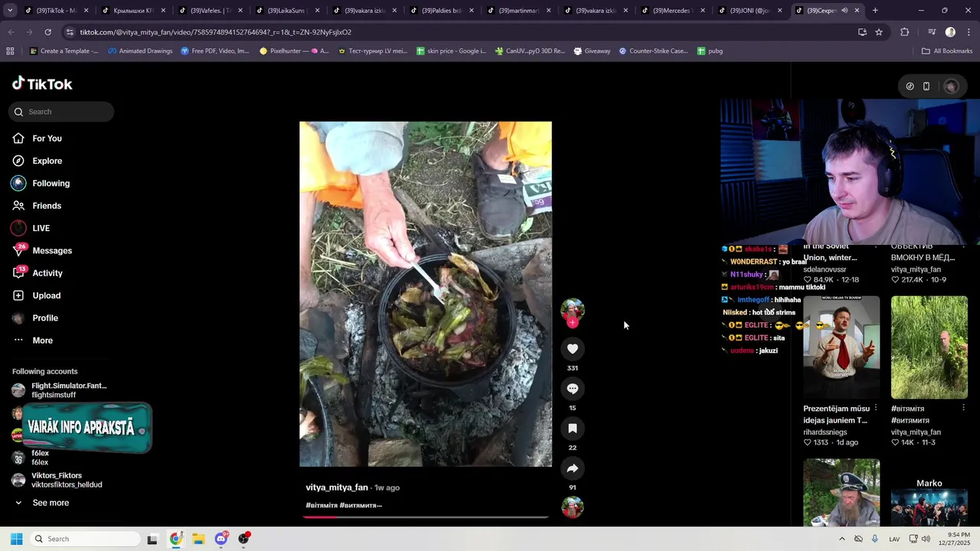
Task: Open Prezentējam mūsu idejas video thumbnail
Action: pyautogui.click(x=841, y=347)
